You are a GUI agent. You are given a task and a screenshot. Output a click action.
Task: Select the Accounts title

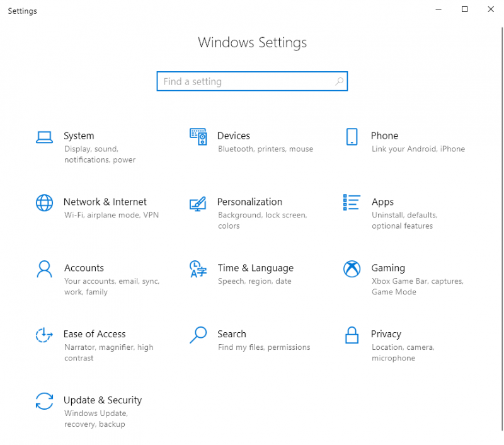coord(84,268)
